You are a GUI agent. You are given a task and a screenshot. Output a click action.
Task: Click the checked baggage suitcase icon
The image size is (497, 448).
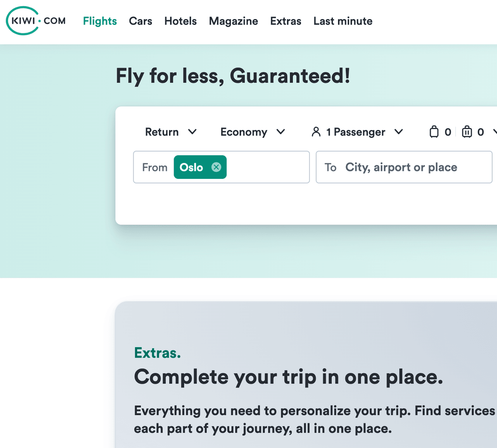[x=467, y=132]
